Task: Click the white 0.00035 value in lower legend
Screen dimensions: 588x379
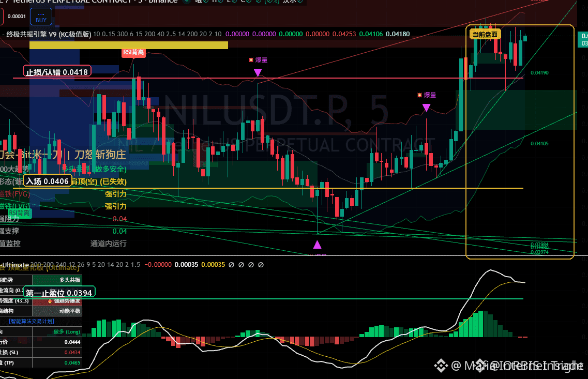Action: pyautogui.click(x=186, y=265)
